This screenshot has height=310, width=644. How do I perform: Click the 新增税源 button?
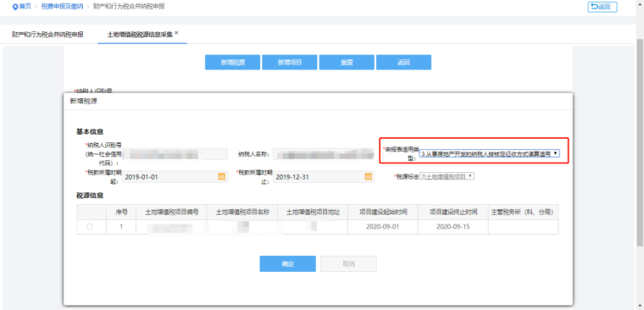(x=232, y=63)
